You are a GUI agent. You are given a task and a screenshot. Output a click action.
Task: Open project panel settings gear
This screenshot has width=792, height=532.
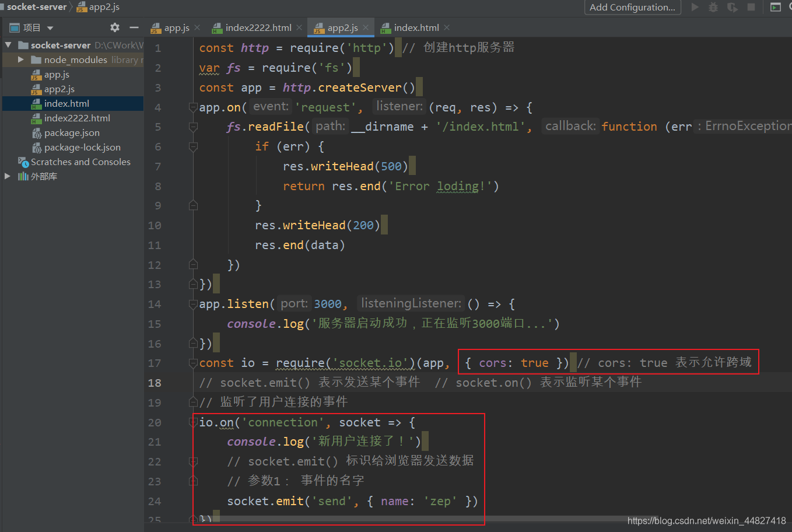[x=115, y=27]
